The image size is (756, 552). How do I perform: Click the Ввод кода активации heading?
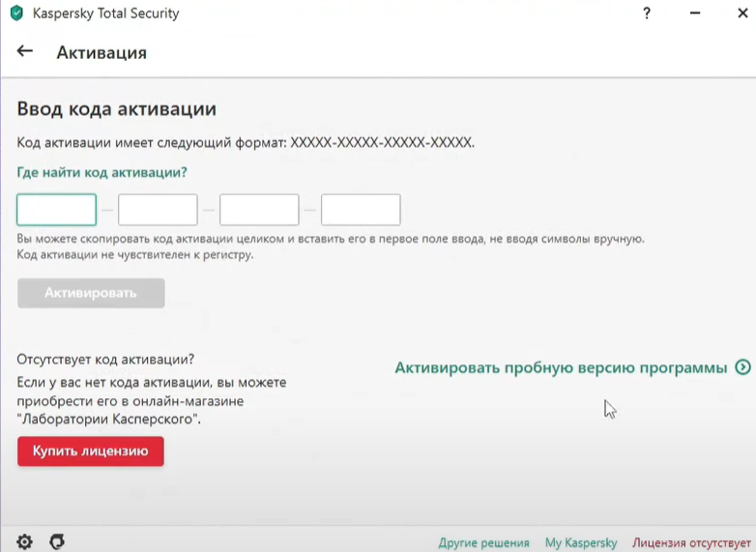point(117,108)
